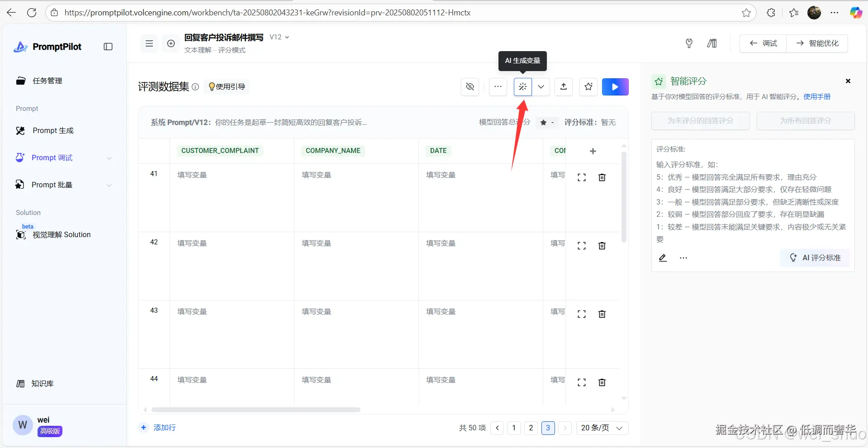
Task: Delete row 41 with trash icon
Action: (602, 177)
